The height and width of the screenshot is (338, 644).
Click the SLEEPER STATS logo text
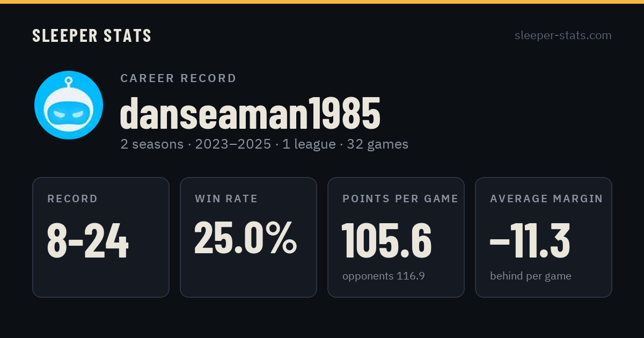(92, 35)
